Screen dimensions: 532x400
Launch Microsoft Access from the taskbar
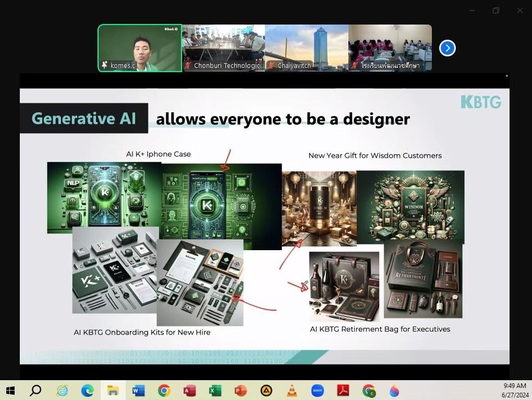pyautogui.click(x=190, y=390)
